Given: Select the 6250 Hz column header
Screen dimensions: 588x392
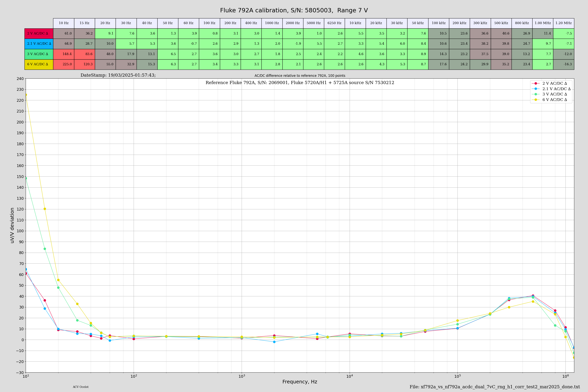Looking at the screenshot, I should click(335, 23).
